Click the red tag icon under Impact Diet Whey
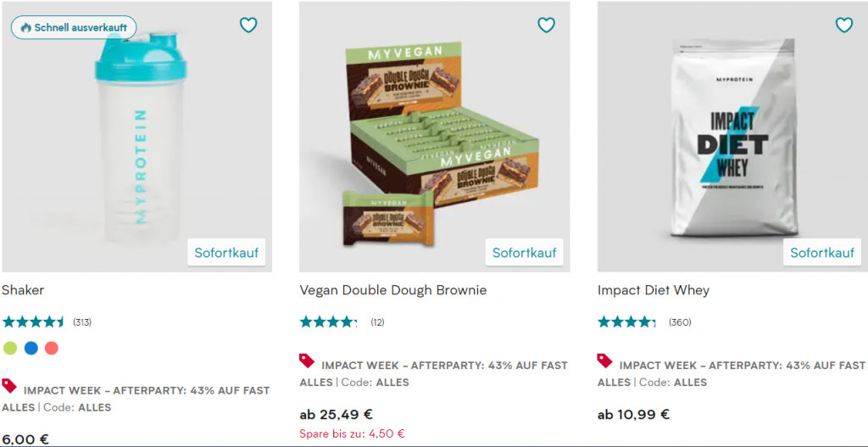 [605, 360]
